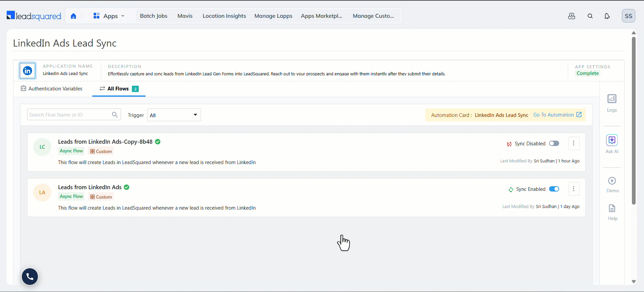Open the Apps dropdown menu
644x292 pixels.
tap(109, 16)
